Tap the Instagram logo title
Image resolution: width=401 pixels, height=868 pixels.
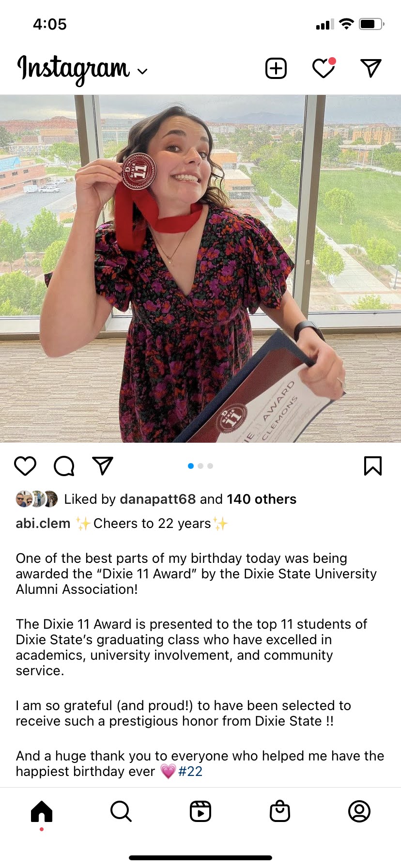click(x=74, y=69)
